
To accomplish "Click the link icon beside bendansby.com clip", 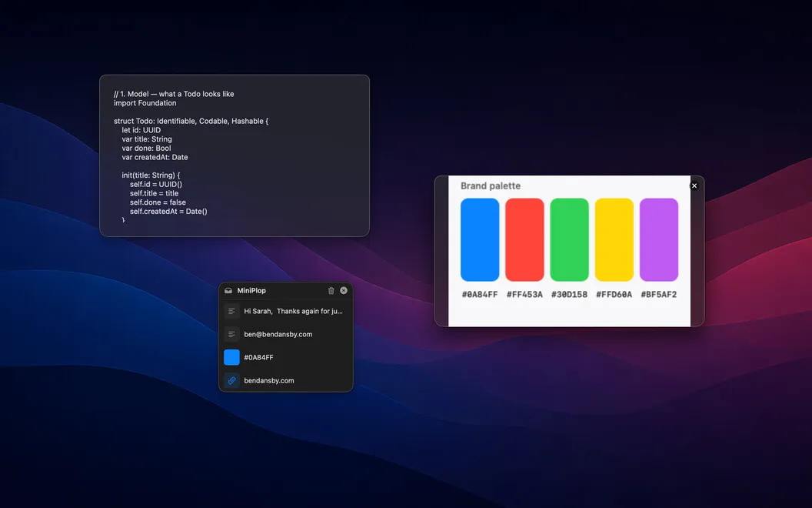I will pos(231,380).
